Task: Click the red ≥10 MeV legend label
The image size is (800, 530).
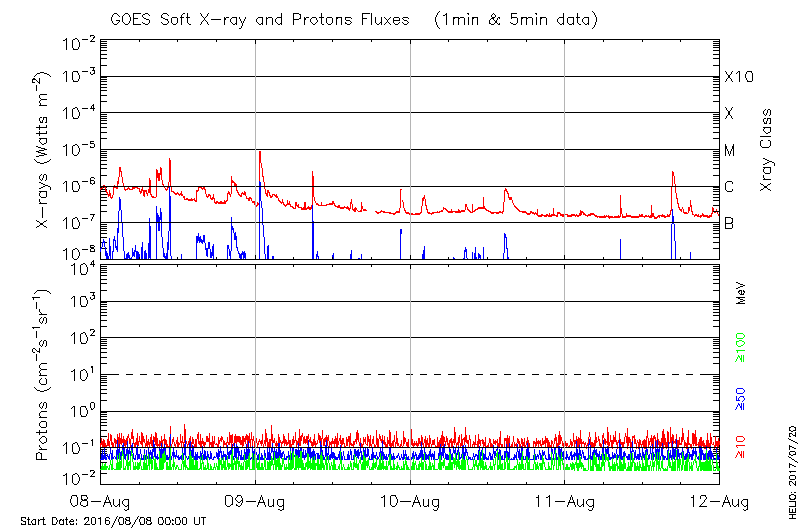Action: [741, 445]
